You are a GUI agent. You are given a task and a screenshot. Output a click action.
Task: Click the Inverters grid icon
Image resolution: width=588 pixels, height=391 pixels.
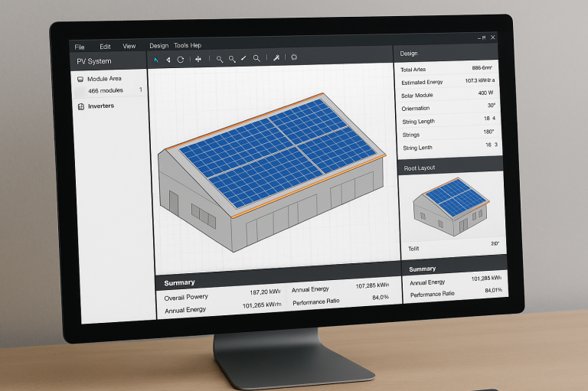coord(80,106)
